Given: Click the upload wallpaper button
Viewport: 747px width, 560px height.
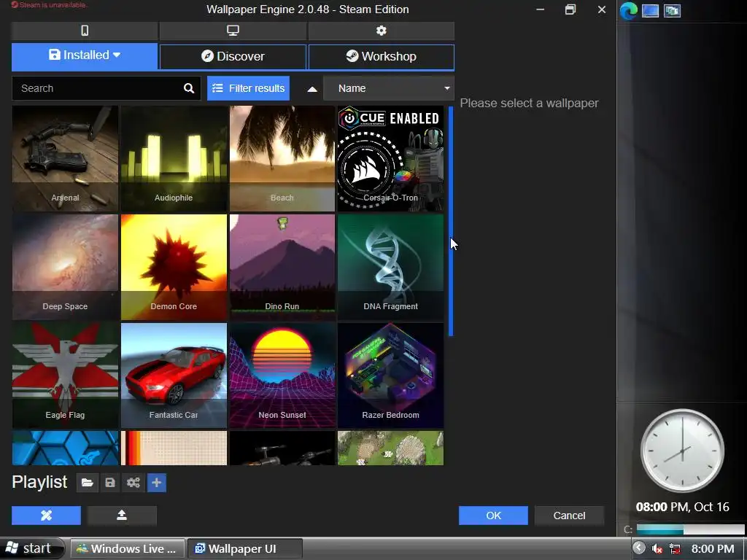Looking at the screenshot, I should (122, 516).
